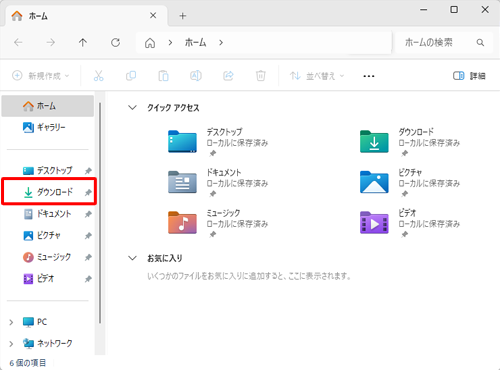Image resolution: width=500 pixels, height=370 pixels.
Task: Click the search magnifier icon
Action: [x=480, y=43]
